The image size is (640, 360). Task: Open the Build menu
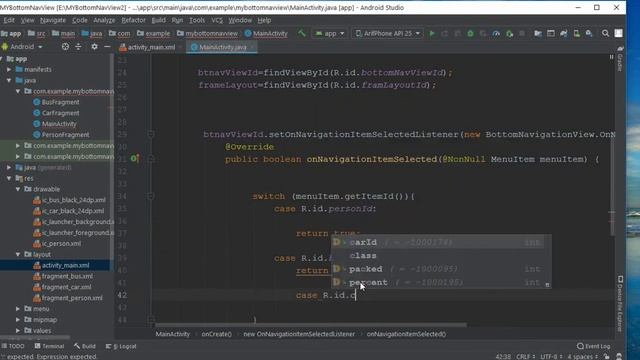(x=158, y=20)
